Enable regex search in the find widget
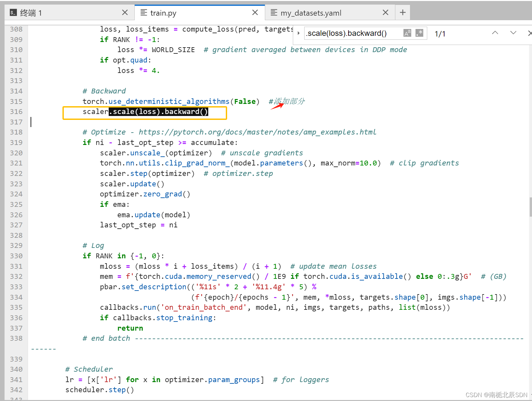The image size is (532, 401). tap(419, 33)
